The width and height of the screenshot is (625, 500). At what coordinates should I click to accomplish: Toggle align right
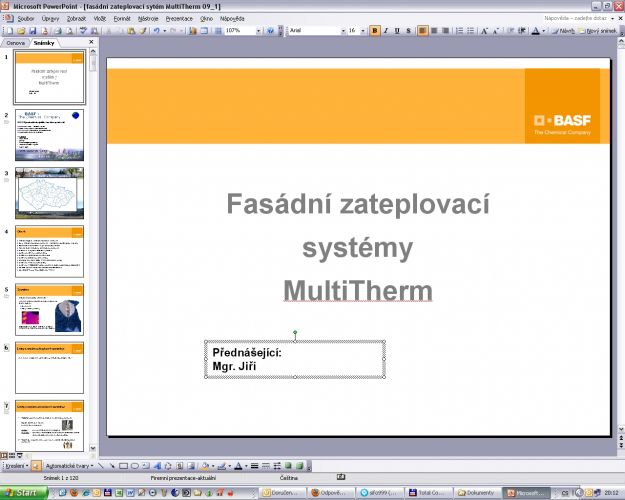[445, 31]
